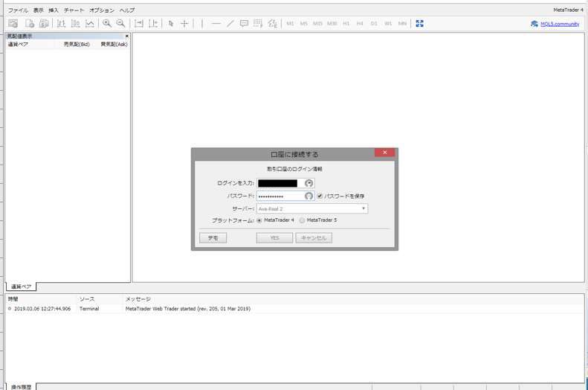
Task: Select the M15 timeframe
Action: click(317, 24)
